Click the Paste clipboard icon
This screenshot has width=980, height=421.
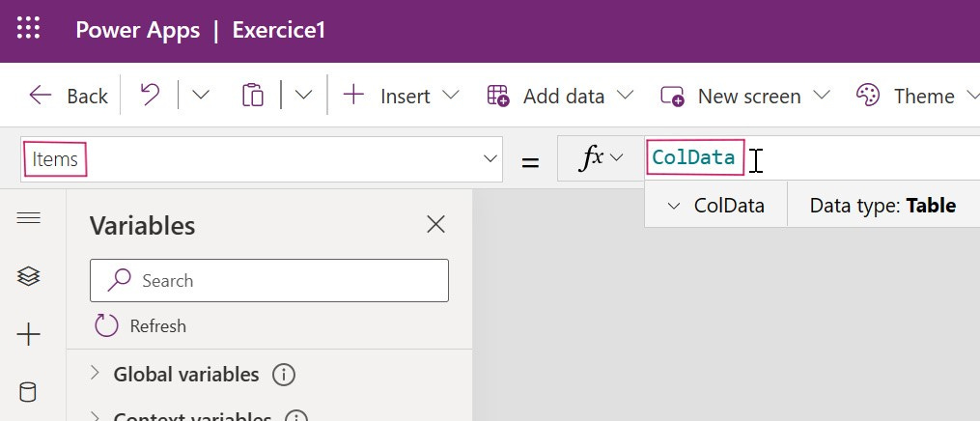click(253, 96)
